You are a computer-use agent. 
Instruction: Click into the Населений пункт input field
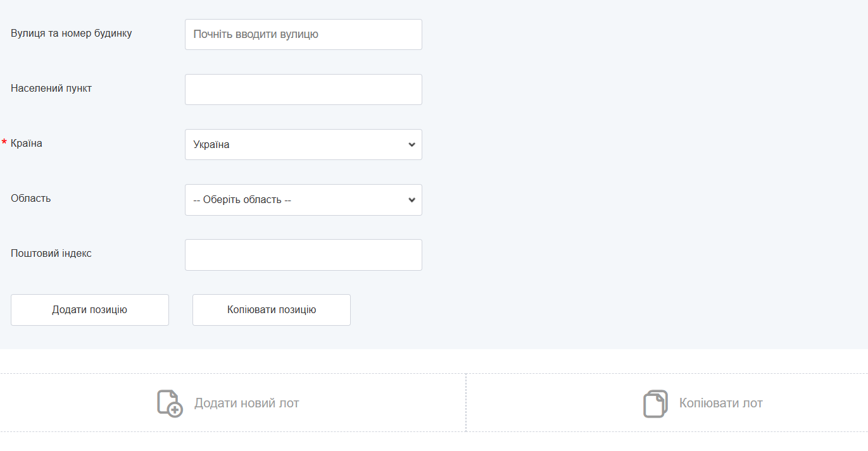[x=303, y=90]
